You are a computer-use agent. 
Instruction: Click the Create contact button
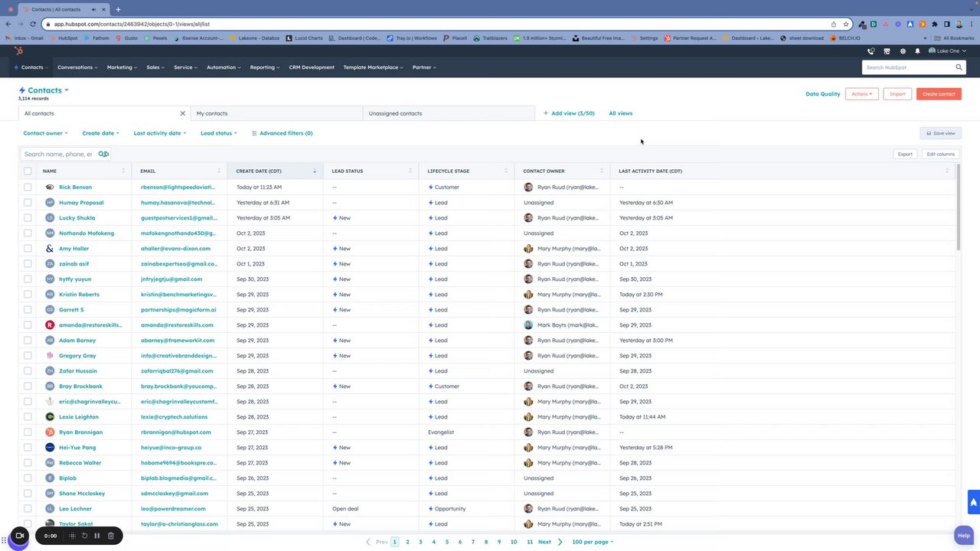click(939, 94)
